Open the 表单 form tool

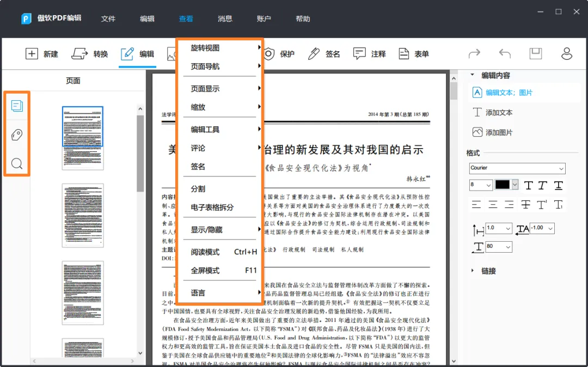[x=414, y=54]
